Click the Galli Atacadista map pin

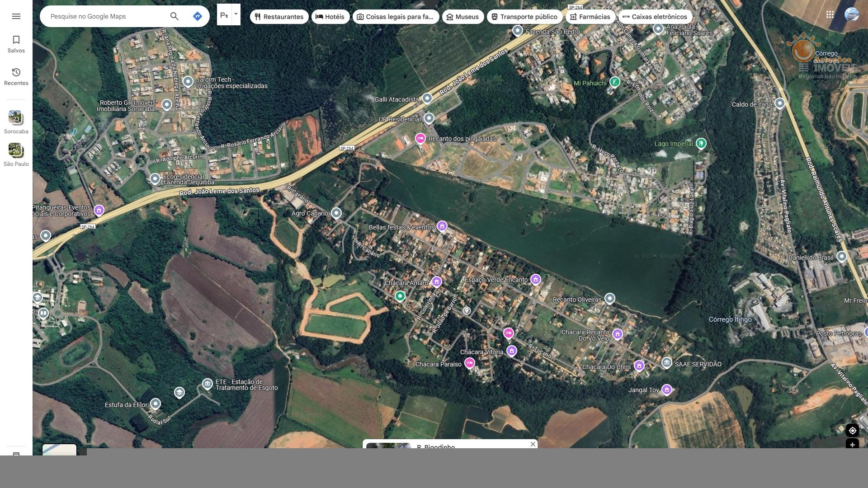(x=427, y=98)
